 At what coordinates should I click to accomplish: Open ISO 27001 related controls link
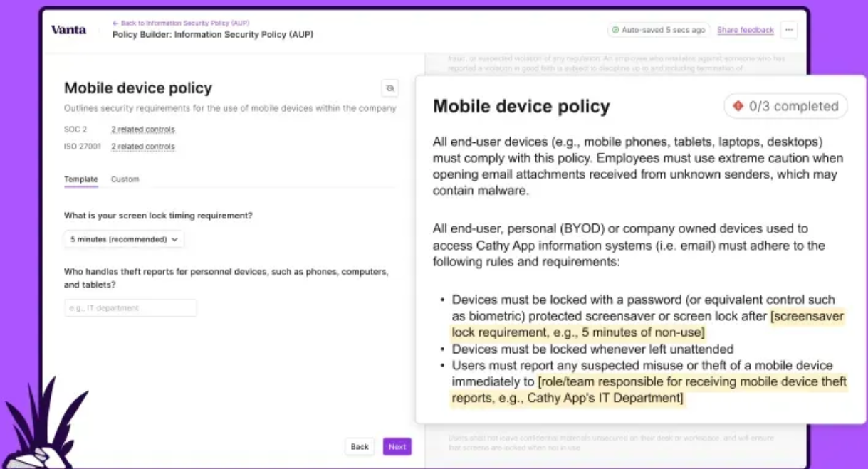(x=142, y=147)
